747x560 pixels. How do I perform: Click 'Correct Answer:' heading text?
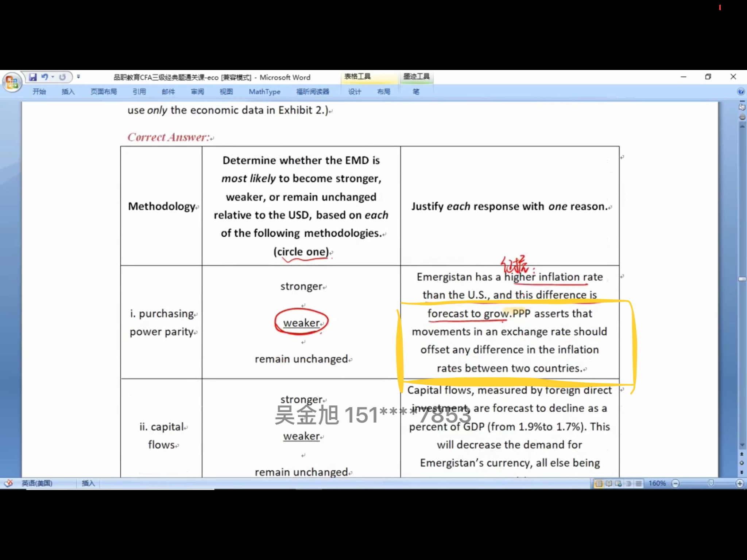pyautogui.click(x=169, y=137)
